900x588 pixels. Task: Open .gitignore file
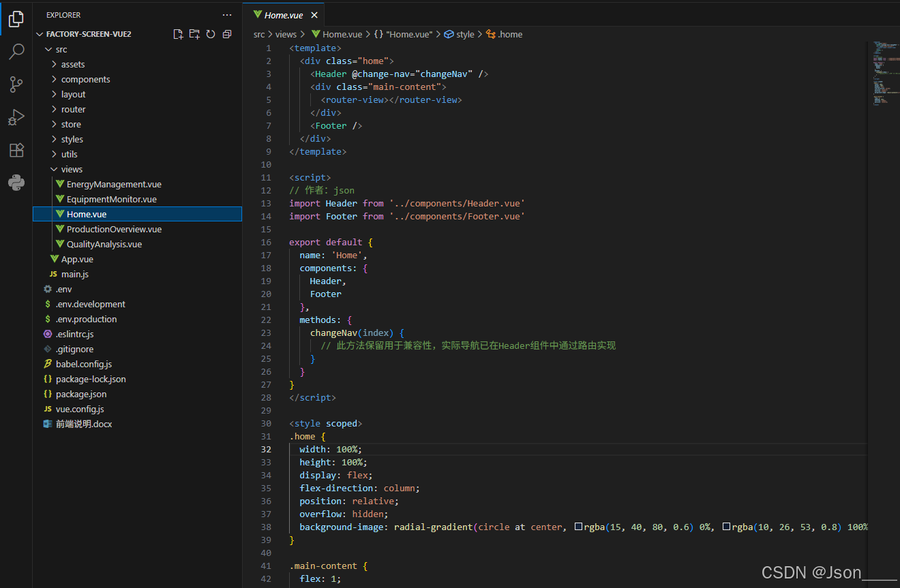click(x=137, y=349)
